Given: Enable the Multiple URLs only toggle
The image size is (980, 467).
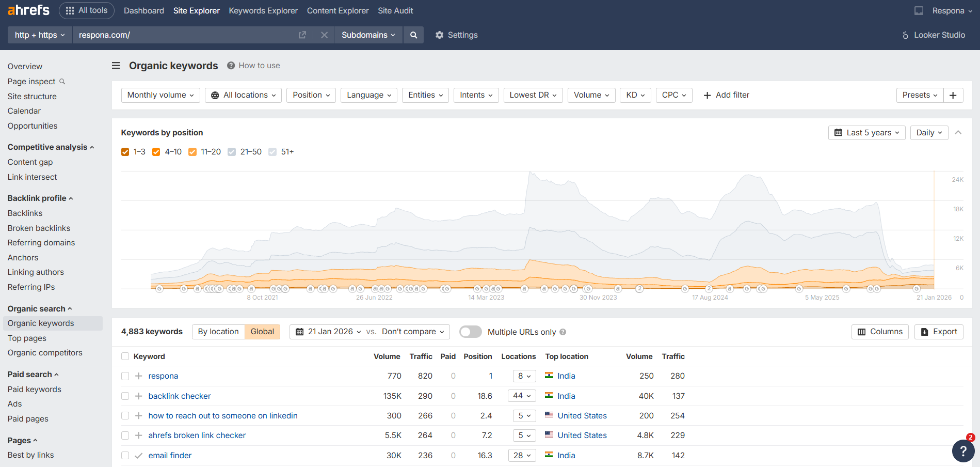Looking at the screenshot, I should [470, 332].
